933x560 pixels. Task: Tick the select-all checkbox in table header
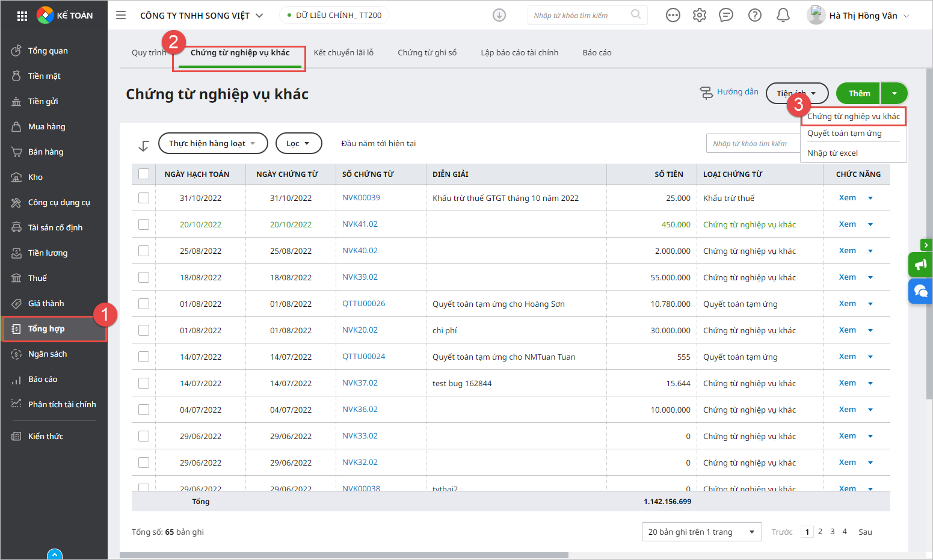(144, 174)
